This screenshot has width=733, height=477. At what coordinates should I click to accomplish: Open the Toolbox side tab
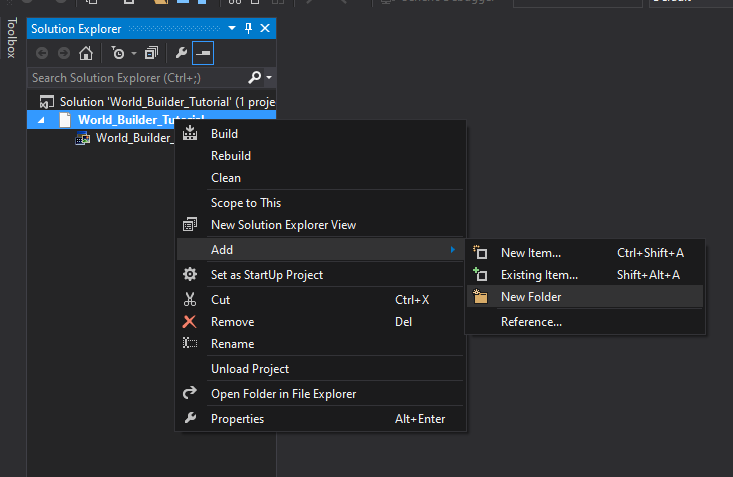click(x=11, y=38)
